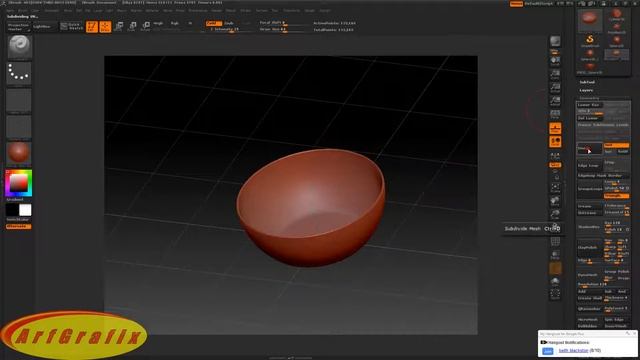This screenshot has height=360, width=640.
Task: Open the current brush thumbnail
Action: tap(19, 47)
